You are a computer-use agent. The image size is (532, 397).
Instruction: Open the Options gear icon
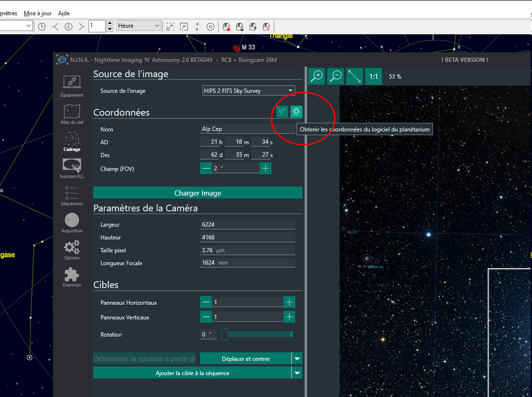[x=71, y=249]
